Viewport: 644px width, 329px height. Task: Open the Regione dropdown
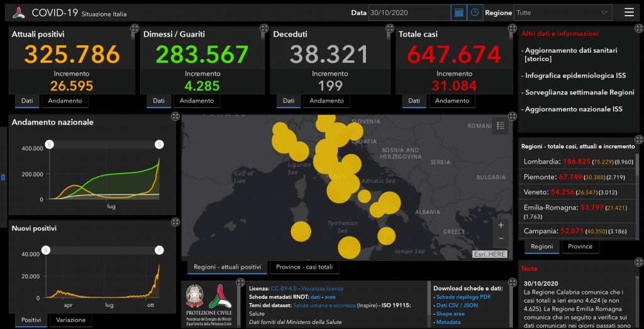click(x=563, y=13)
